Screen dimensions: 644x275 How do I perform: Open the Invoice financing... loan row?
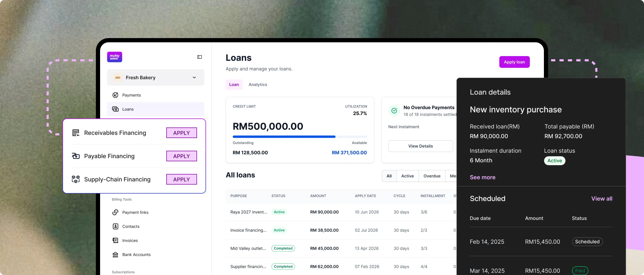click(x=341, y=230)
